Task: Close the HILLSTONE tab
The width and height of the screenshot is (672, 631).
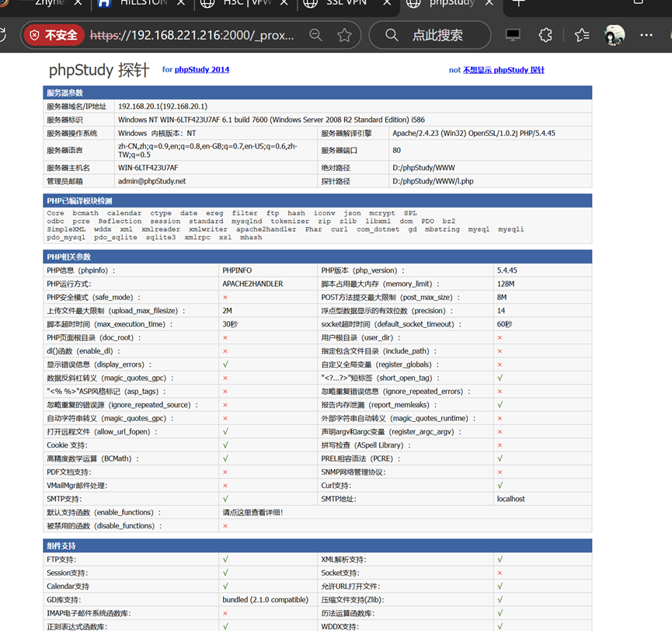Action: pos(181,2)
